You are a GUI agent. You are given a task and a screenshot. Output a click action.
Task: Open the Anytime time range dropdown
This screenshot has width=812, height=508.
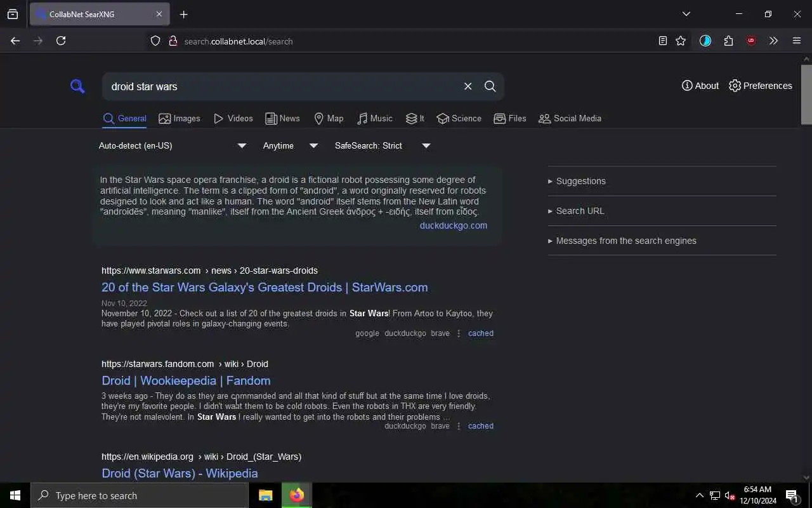click(x=291, y=146)
